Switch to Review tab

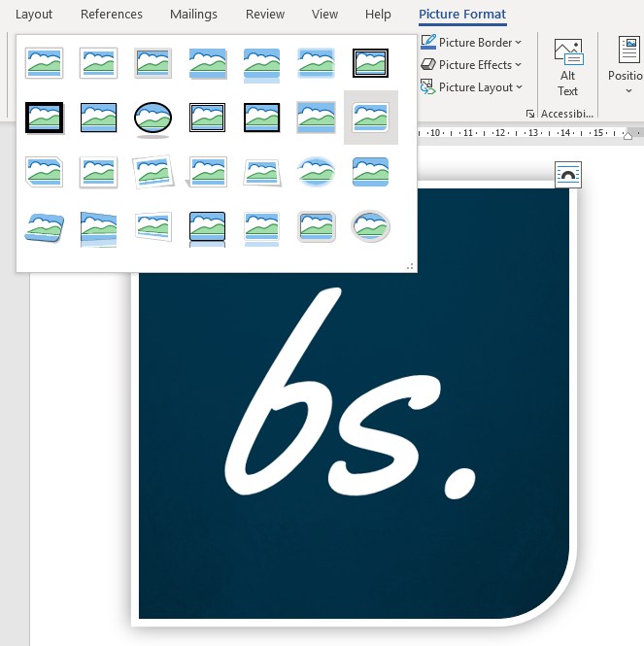click(265, 14)
